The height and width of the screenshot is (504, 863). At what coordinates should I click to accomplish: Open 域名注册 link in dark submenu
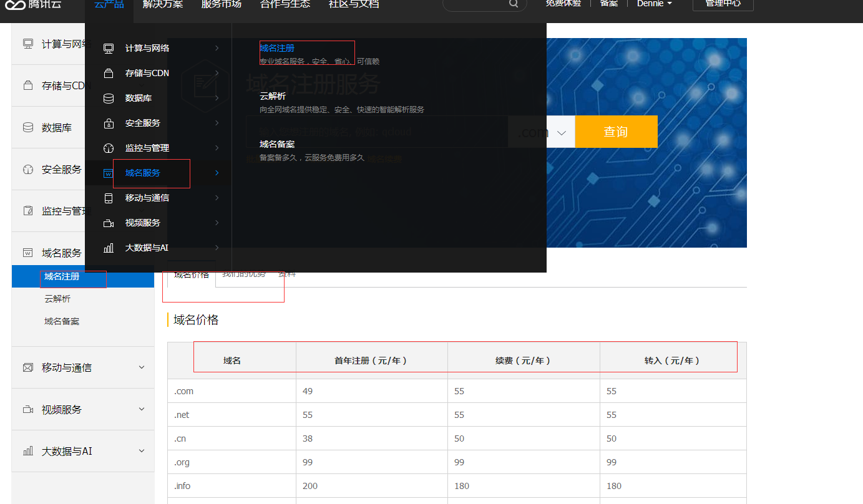(x=277, y=48)
